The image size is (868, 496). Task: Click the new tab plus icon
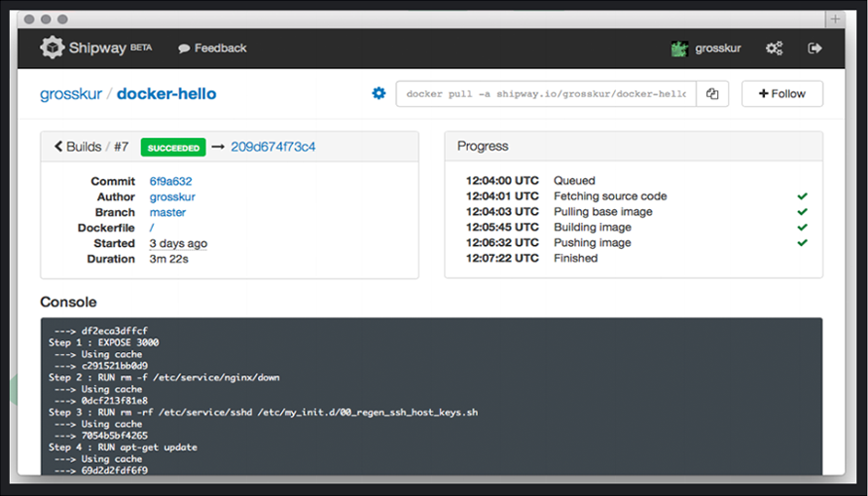pyautogui.click(x=835, y=18)
